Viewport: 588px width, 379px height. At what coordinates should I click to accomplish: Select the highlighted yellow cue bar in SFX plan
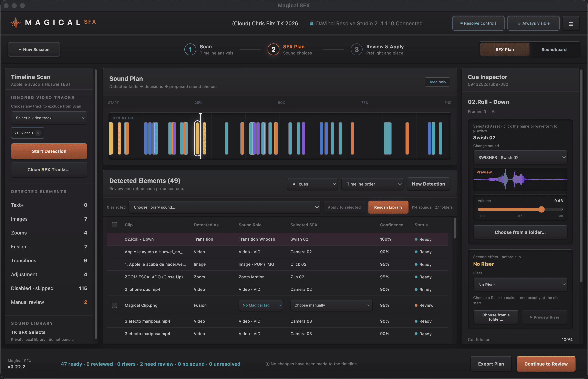[197, 138]
